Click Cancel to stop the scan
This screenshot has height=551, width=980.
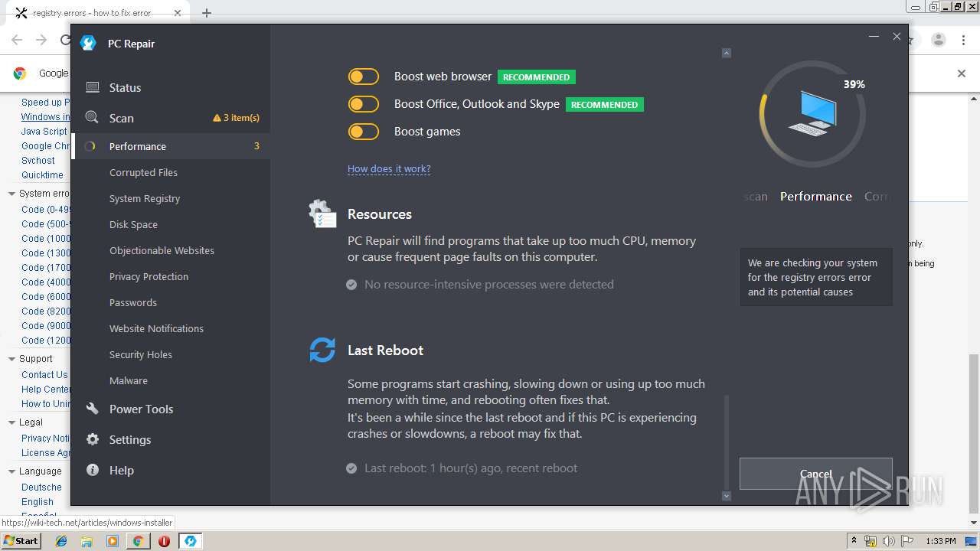[816, 474]
